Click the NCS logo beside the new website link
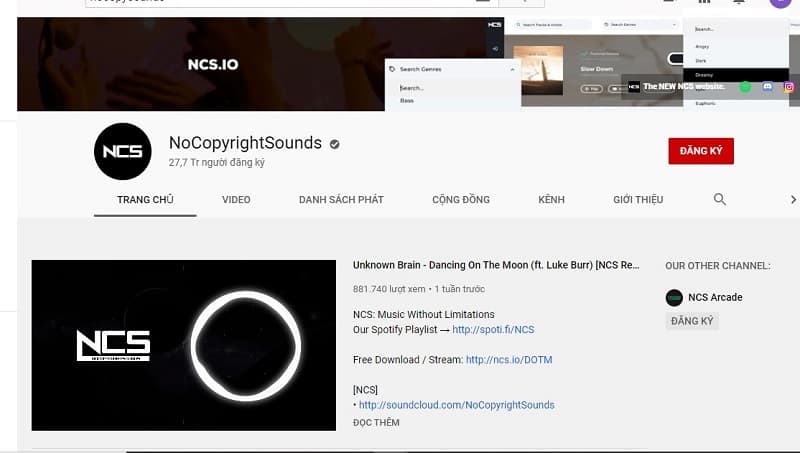The height and width of the screenshot is (453, 800). coord(634,87)
